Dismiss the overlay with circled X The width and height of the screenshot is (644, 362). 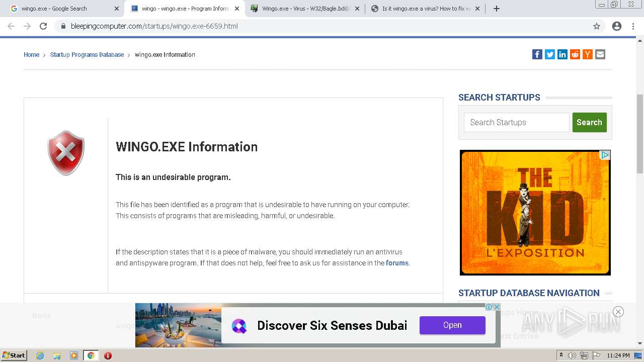tap(618, 312)
